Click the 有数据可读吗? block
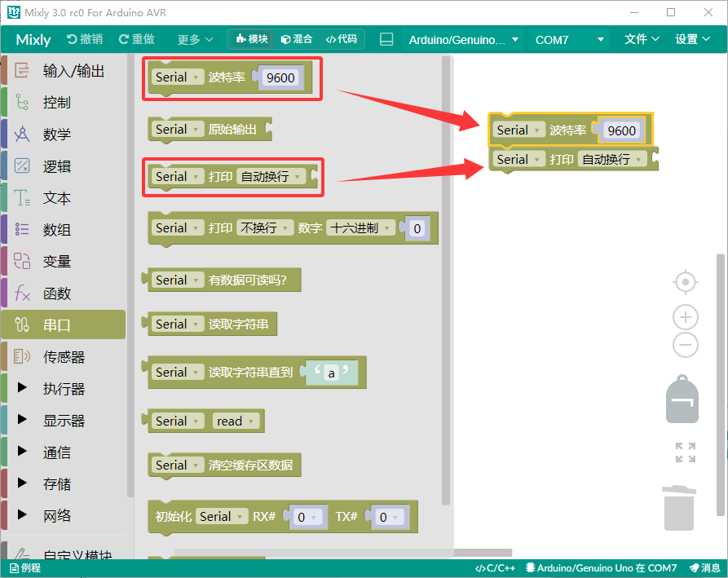This screenshot has height=578, width=728. point(222,280)
